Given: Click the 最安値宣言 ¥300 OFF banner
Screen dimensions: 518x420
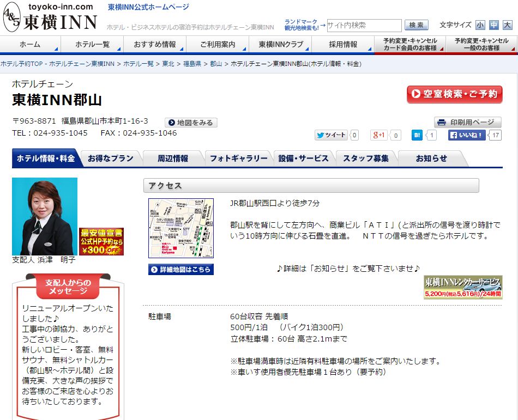Looking at the screenshot, I should coord(101,241).
